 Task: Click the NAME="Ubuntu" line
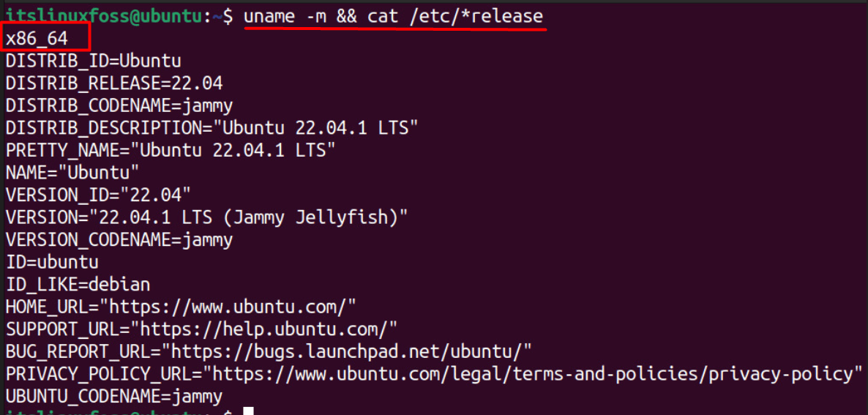click(72, 173)
